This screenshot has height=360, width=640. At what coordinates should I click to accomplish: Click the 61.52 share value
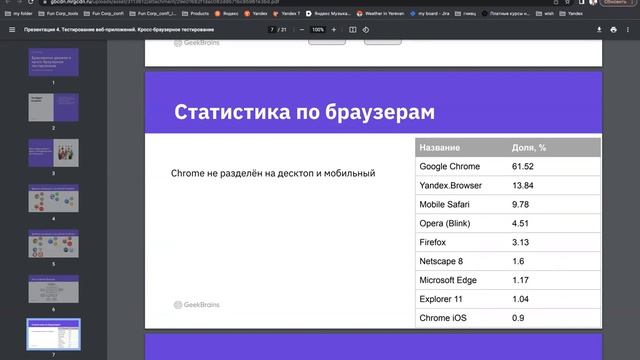point(523,167)
